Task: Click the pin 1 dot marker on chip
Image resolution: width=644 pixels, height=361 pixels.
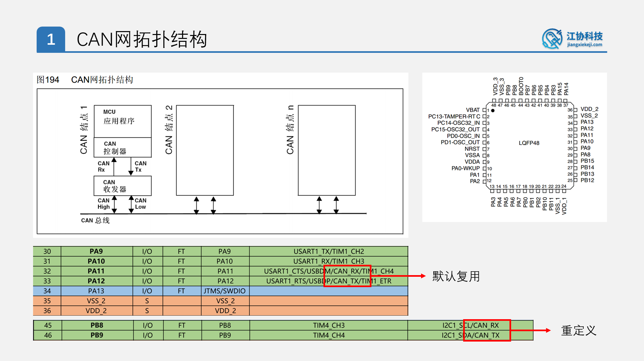Action: click(x=493, y=111)
